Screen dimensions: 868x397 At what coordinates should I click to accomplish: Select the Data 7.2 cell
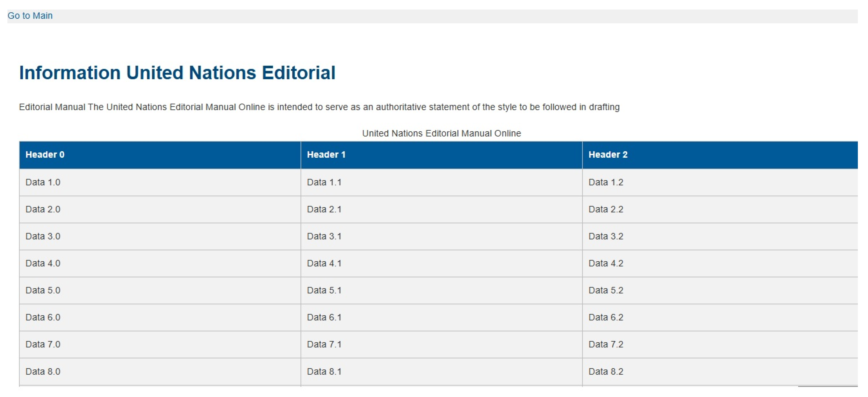click(720, 345)
